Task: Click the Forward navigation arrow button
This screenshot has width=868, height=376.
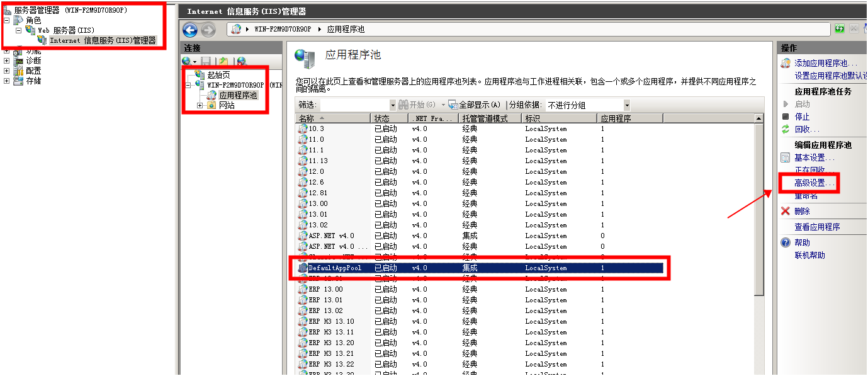Action: coord(208,30)
